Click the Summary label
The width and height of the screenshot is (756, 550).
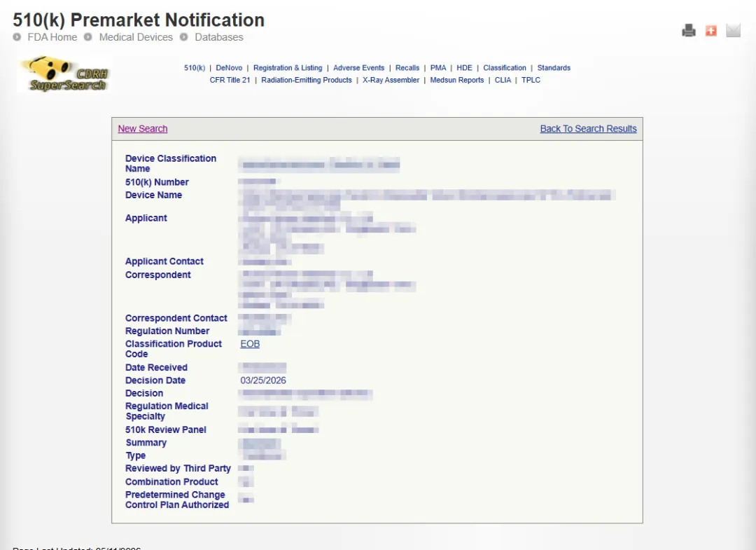tap(146, 443)
